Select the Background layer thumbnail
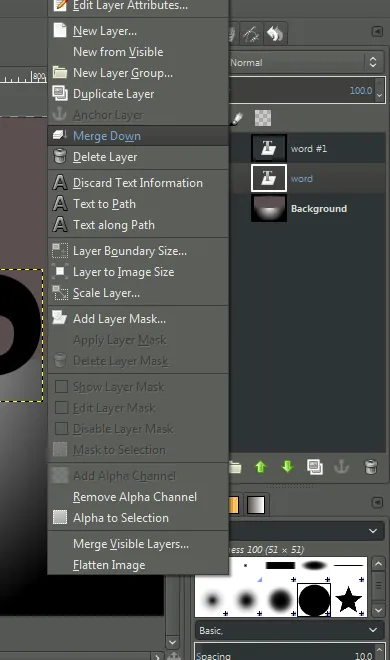The image size is (390, 660). [x=269, y=208]
